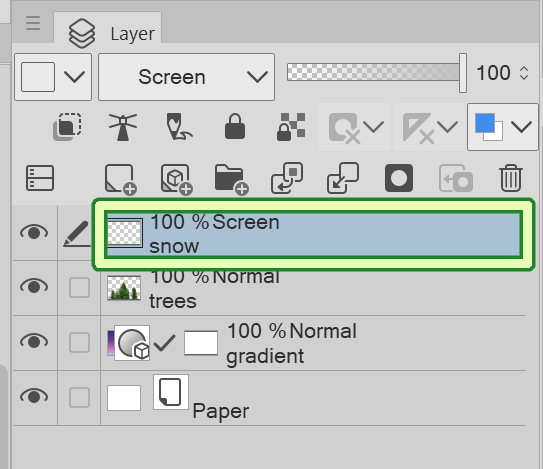543x469 pixels.
Task: Set as Reference Layer lighthouse icon
Action: (x=123, y=127)
